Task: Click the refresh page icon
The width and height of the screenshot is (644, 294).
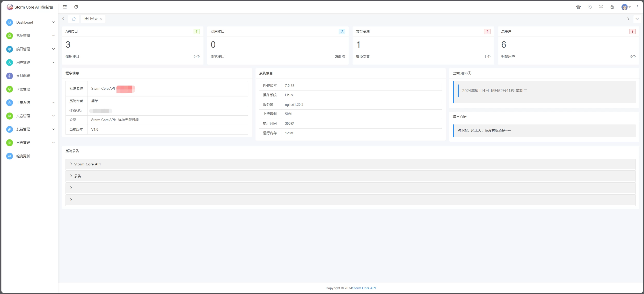Action: point(76,7)
